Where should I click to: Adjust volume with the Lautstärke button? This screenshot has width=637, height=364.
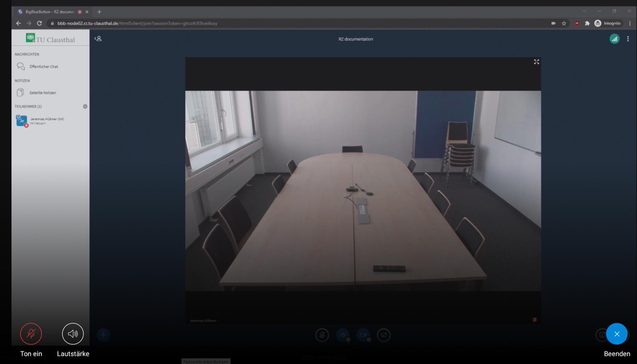pos(73,334)
